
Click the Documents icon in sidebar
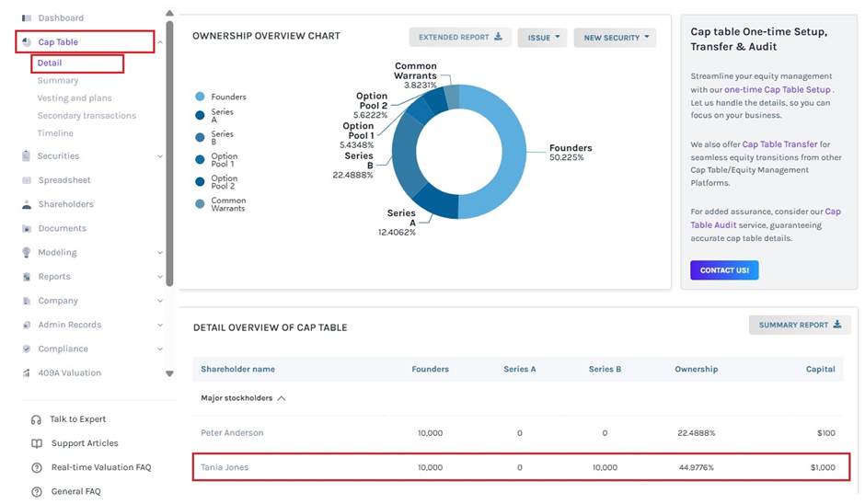coord(27,228)
